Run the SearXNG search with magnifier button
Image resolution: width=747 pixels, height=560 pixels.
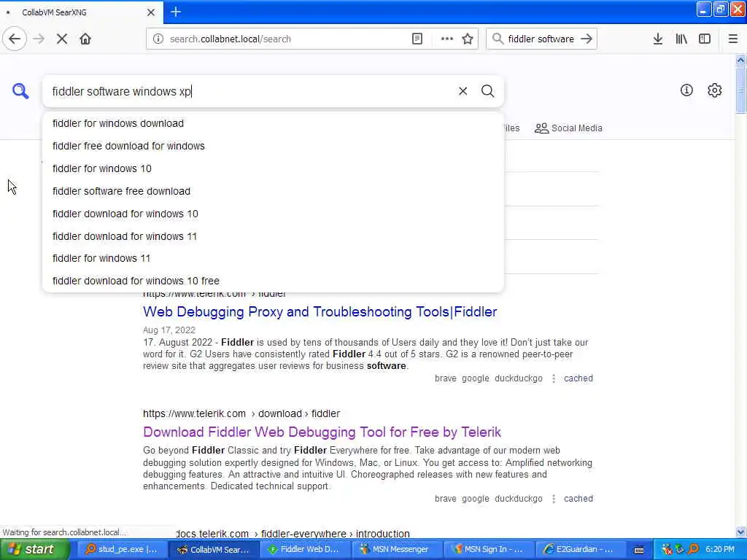tap(487, 91)
